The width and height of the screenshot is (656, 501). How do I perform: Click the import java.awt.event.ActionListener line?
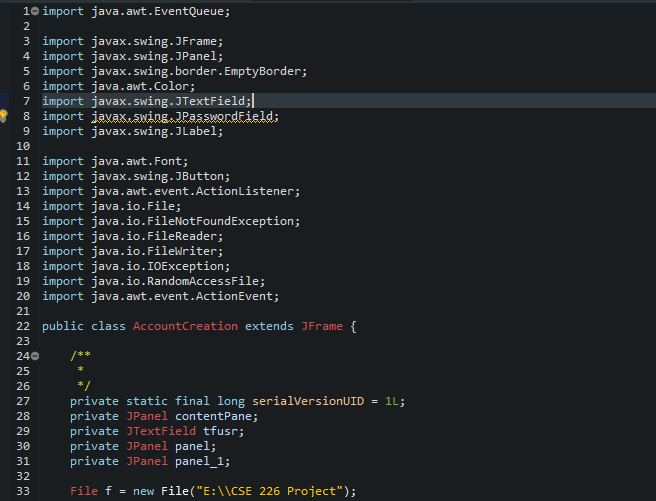[x=171, y=191]
